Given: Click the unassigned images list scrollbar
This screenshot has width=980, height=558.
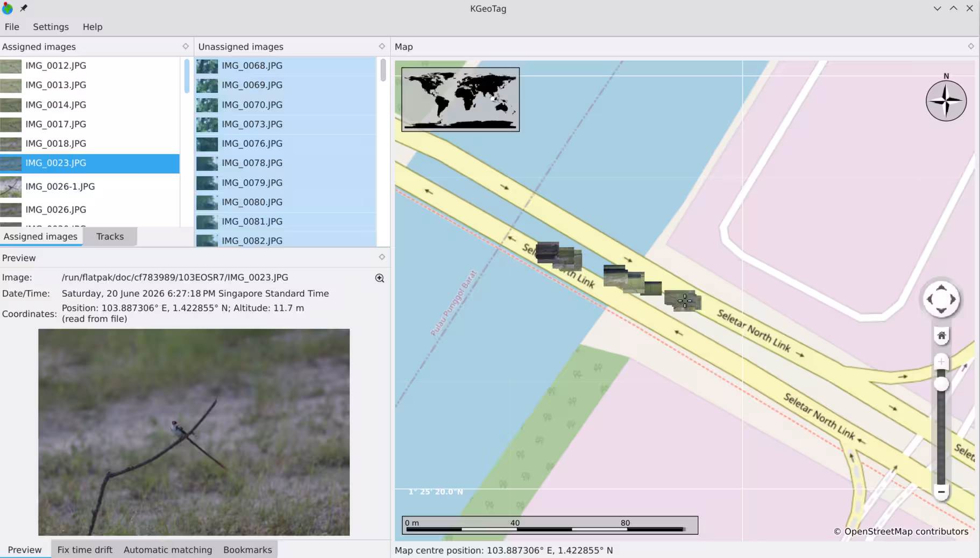Looking at the screenshot, I should coord(383,70).
